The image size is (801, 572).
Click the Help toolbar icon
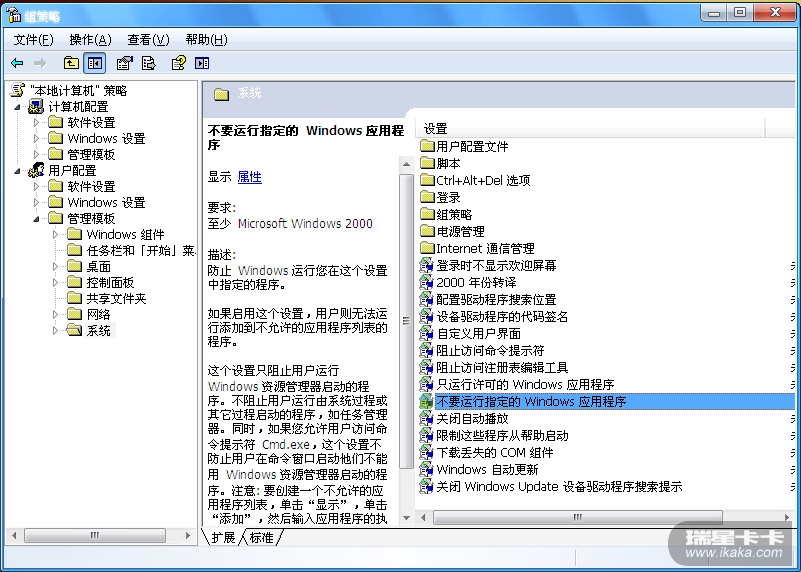click(x=179, y=63)
